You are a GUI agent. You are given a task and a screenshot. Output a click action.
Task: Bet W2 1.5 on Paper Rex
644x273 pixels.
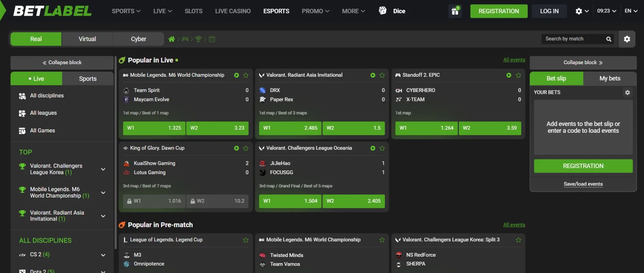pos(354,128)
